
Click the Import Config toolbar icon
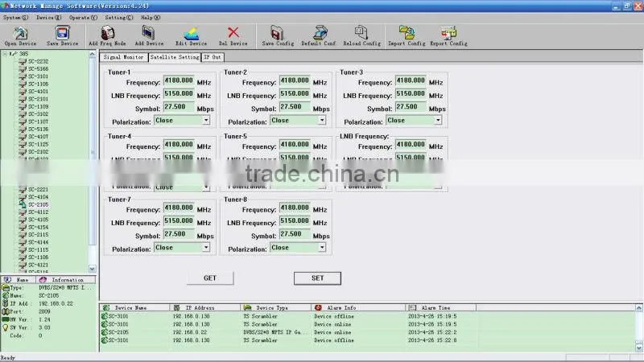pos(407,32)
